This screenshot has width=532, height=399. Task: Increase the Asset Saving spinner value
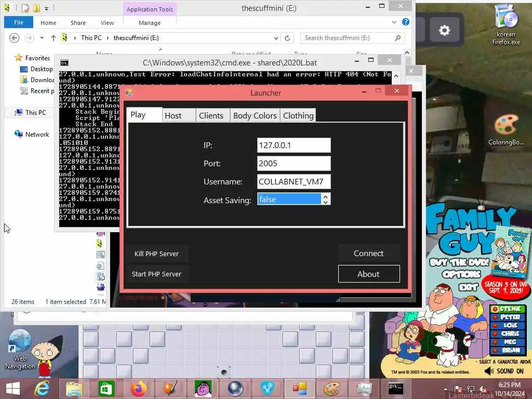pos(325,196)
